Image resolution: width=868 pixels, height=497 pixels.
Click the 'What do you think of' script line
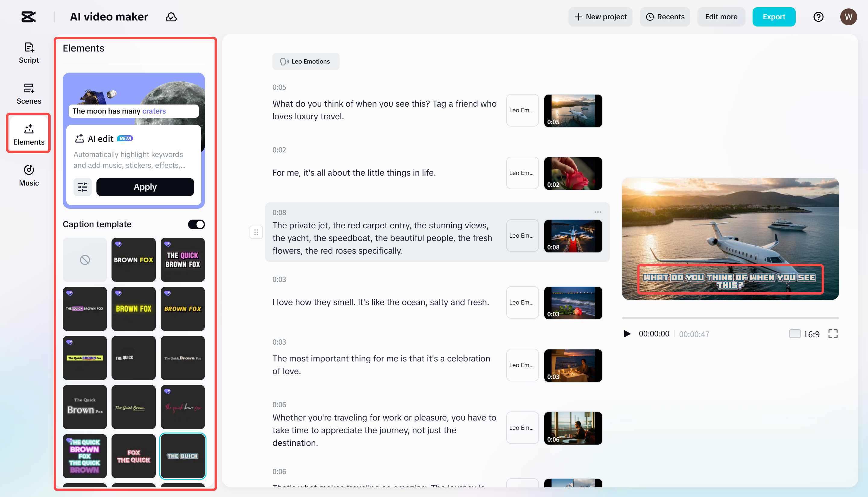385,110
